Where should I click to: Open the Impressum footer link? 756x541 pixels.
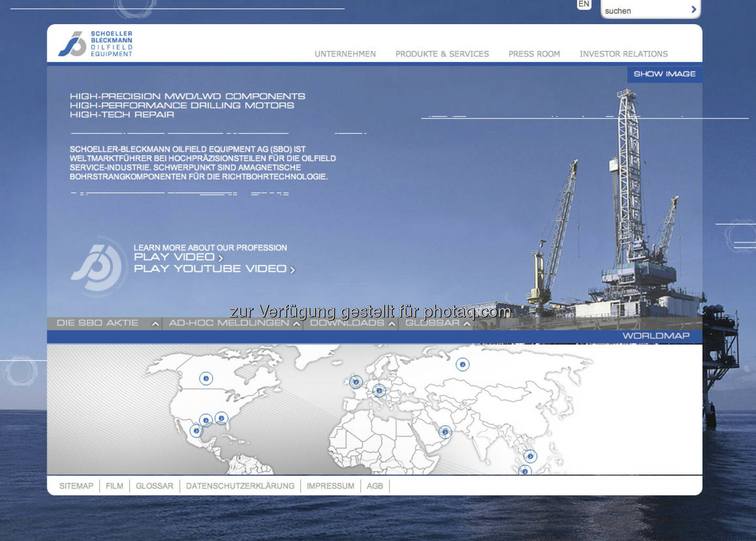(330, 486)
